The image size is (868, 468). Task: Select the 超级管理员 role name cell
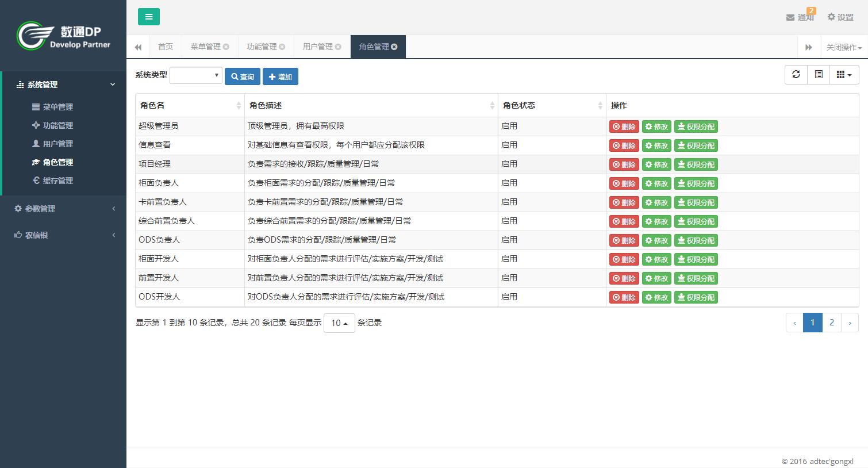(x=190, y=126)
